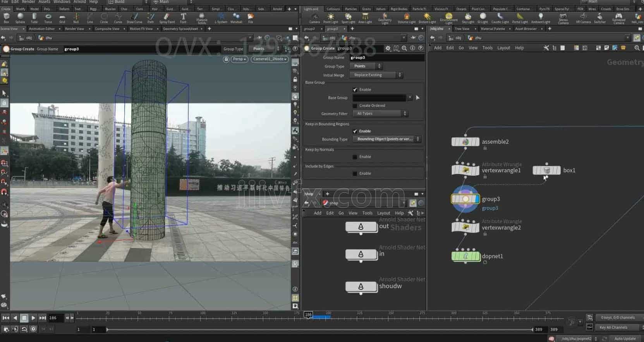Click the Play forward button
Viewport: 644px width, 342px height.
[x=33, y=318]
